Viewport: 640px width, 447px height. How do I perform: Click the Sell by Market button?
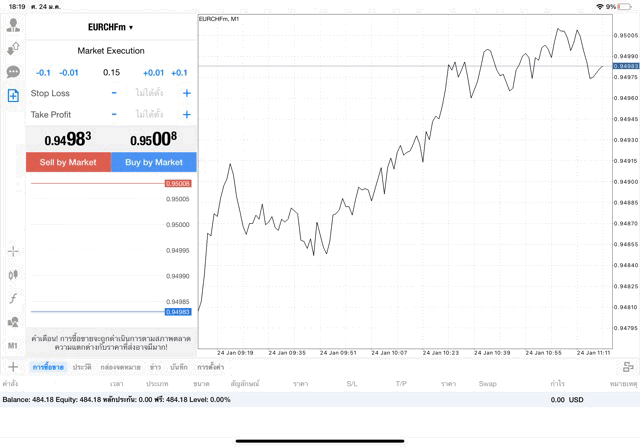tap(68, 162)
